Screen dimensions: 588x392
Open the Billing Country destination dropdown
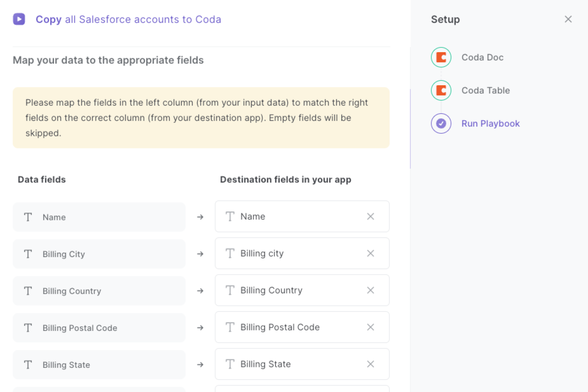tap(302, 290)
